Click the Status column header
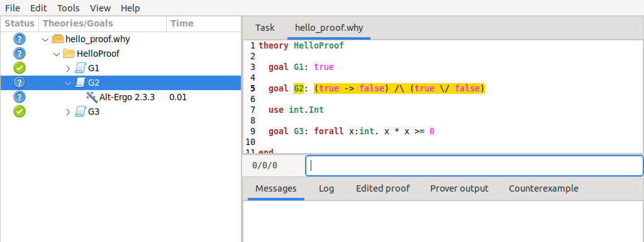Image resolution: width=644 pixels, height=242 pixels. [19, 23]
